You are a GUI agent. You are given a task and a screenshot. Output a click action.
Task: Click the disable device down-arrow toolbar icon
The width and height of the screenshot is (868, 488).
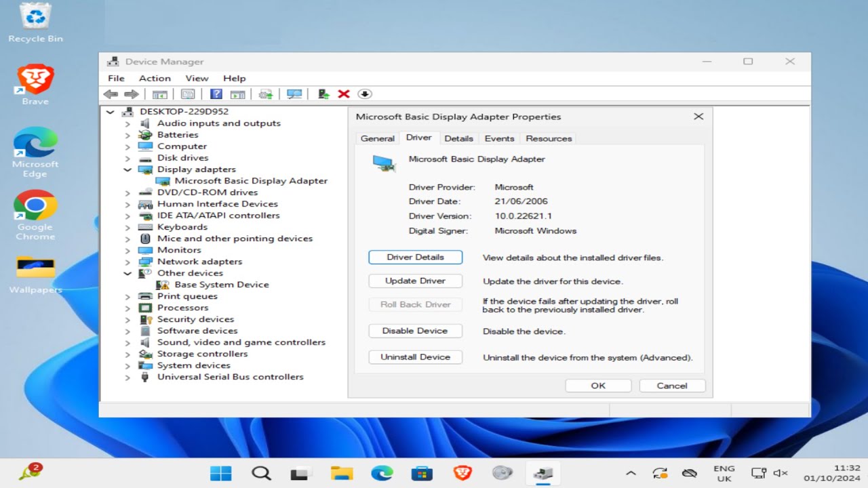pos(364,94)
